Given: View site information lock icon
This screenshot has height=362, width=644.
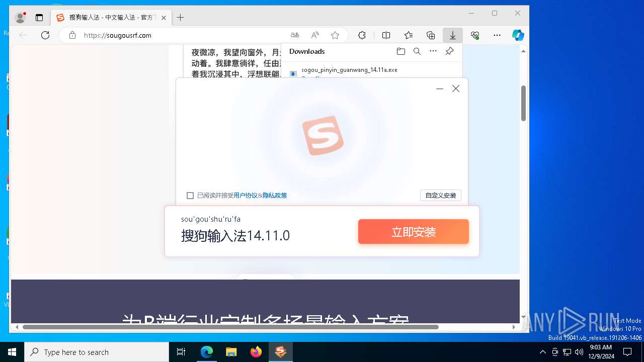Looking at the screenshot, I should click(72, 35).
